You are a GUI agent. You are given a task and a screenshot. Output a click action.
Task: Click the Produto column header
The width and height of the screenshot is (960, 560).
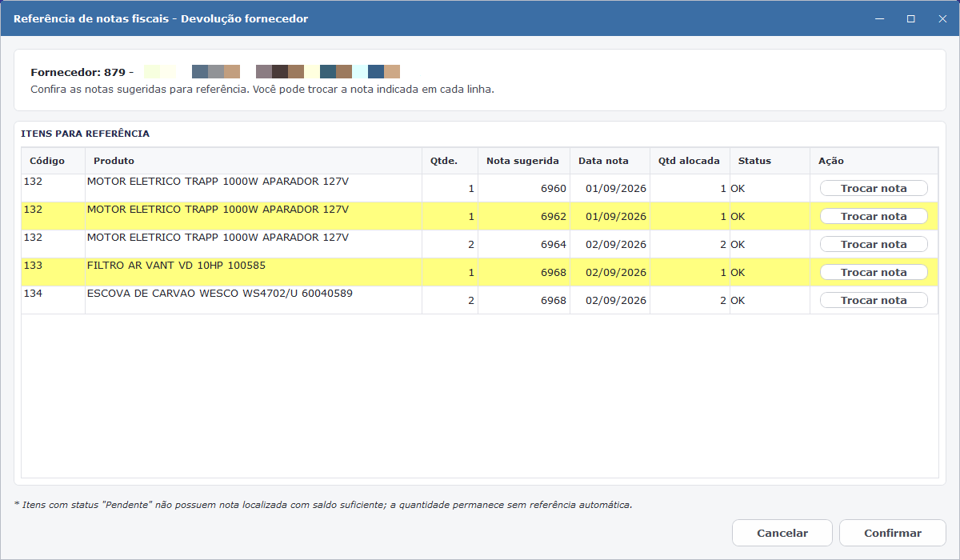pos(254,161)
